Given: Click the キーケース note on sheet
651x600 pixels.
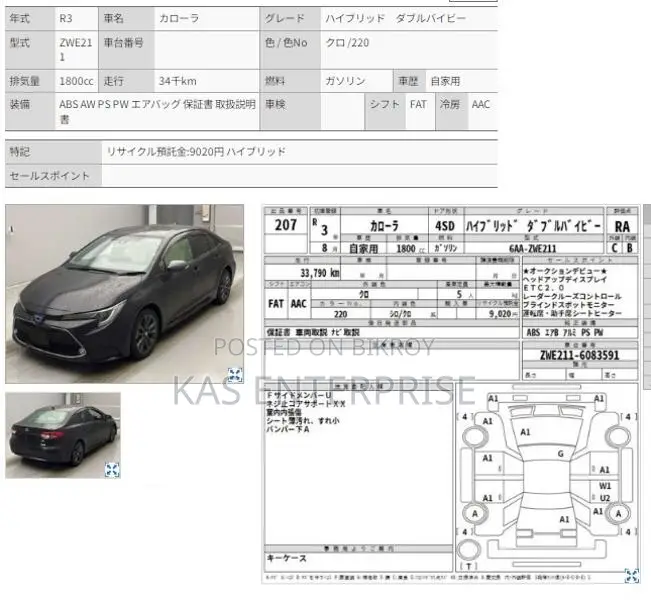Looking at the screenshot, I should (x=286, y=558).
